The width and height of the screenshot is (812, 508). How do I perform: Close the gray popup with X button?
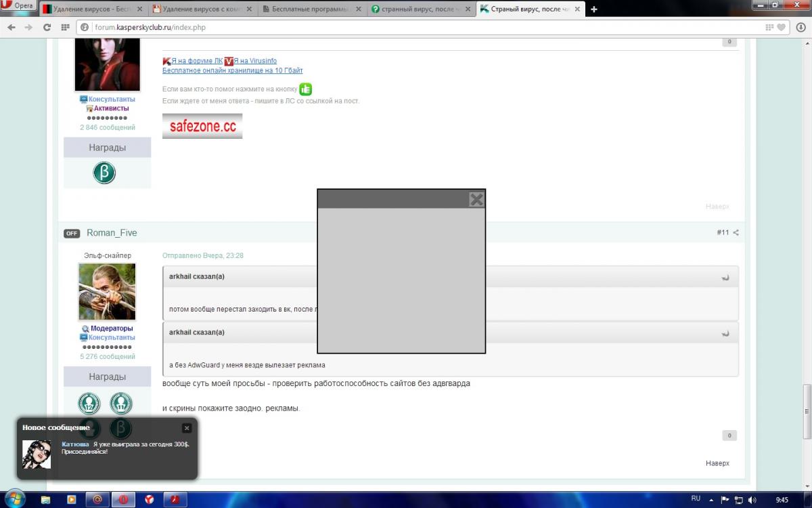tap(476, 199)
